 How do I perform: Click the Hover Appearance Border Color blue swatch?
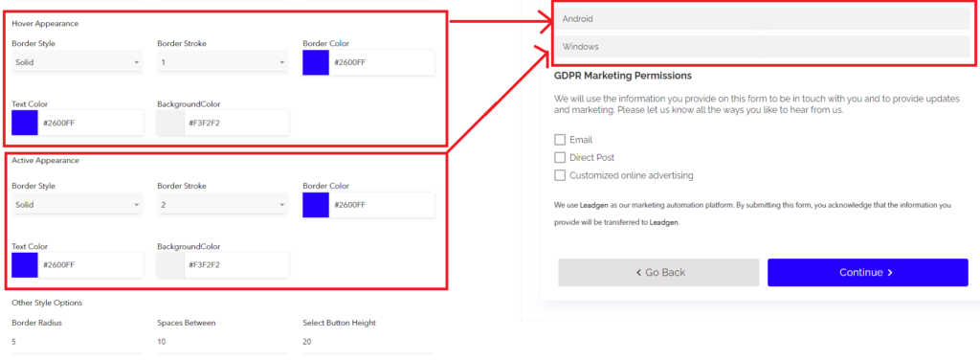coord(316,62)
